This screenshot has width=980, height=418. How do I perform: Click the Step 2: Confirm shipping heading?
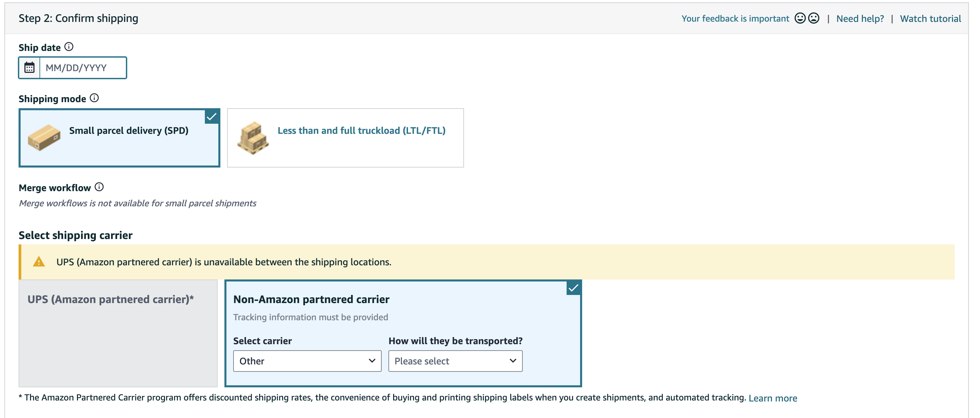pyautogui.click(x=78, y=18)
